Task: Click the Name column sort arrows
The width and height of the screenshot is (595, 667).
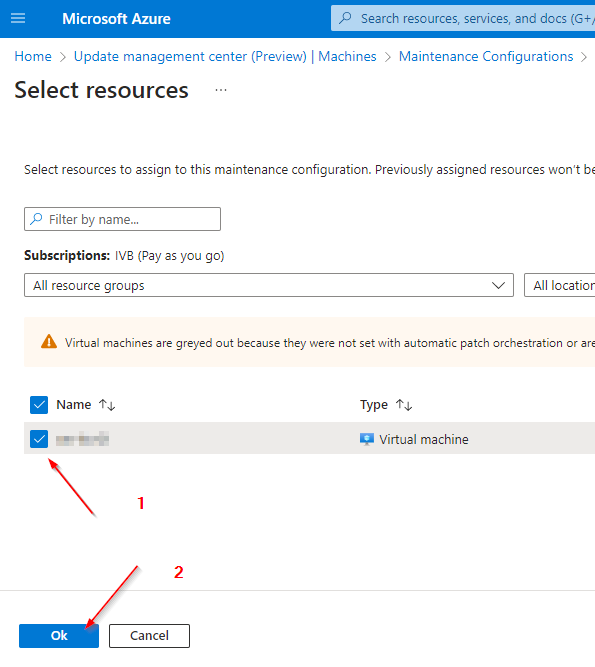Action: pyautogui.click(x=107, y=405)
